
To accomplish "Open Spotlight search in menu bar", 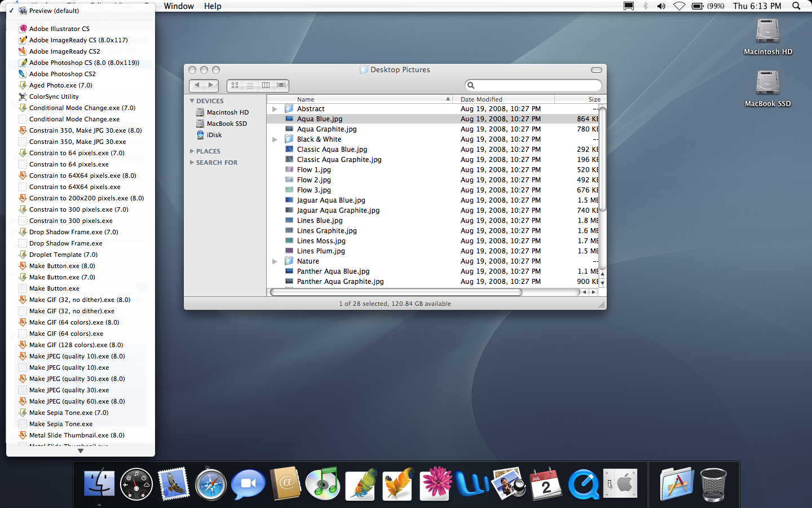I will 796,6.
